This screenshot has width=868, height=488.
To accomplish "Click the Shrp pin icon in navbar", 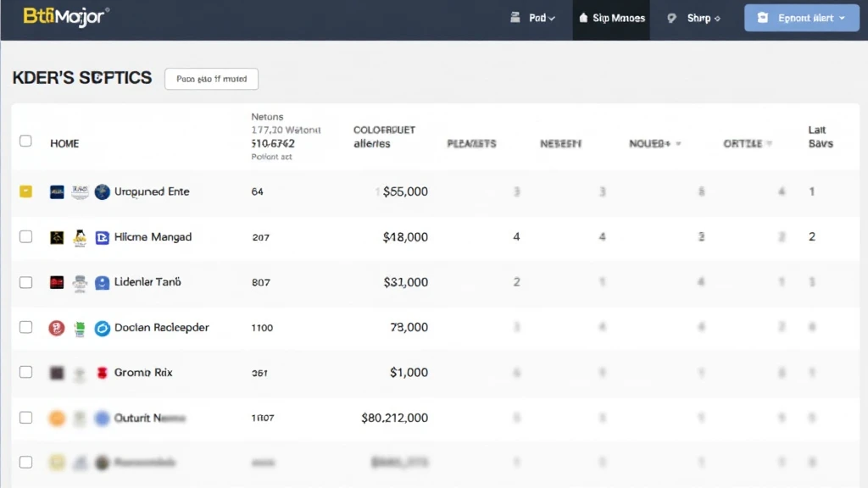I will coord(672,19).
